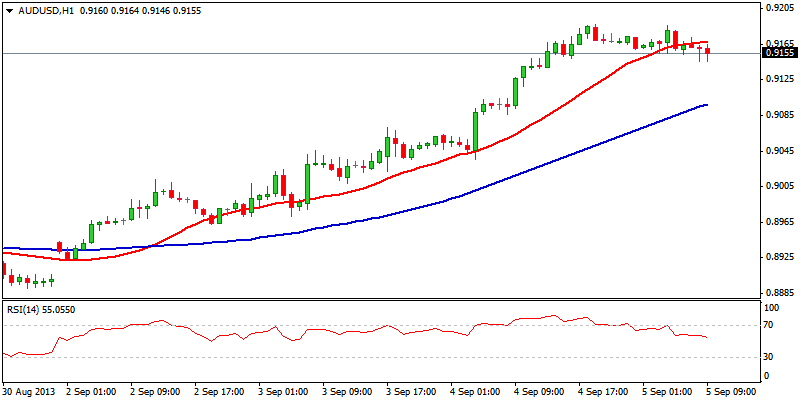Select the OHLC values 0.9160 0.9164 0.9146 0.9155
This screenshot has height=400, width=800.
coord(140,10)
